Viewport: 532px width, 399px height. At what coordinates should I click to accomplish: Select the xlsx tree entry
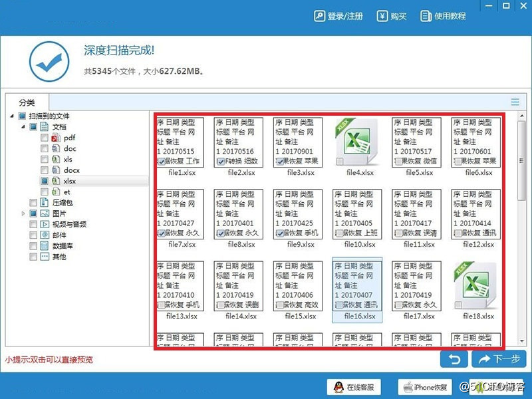coord(70,181)
